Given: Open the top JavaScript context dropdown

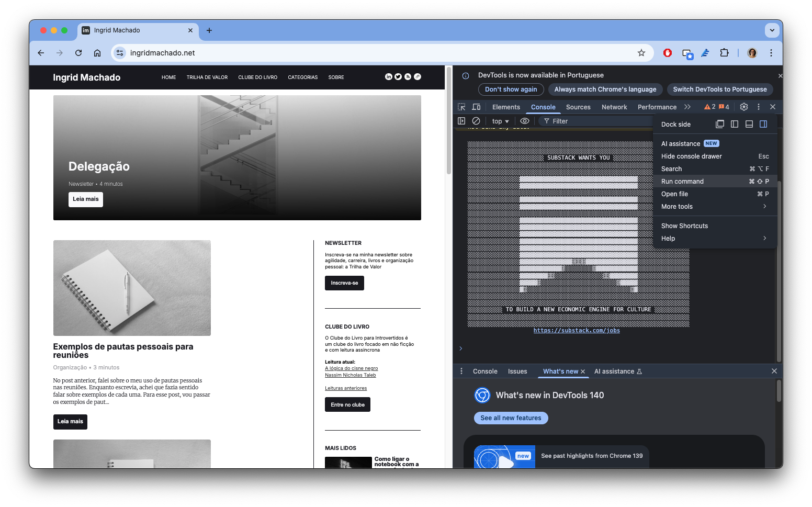Looking at the screenshot, I should point(500,121).
